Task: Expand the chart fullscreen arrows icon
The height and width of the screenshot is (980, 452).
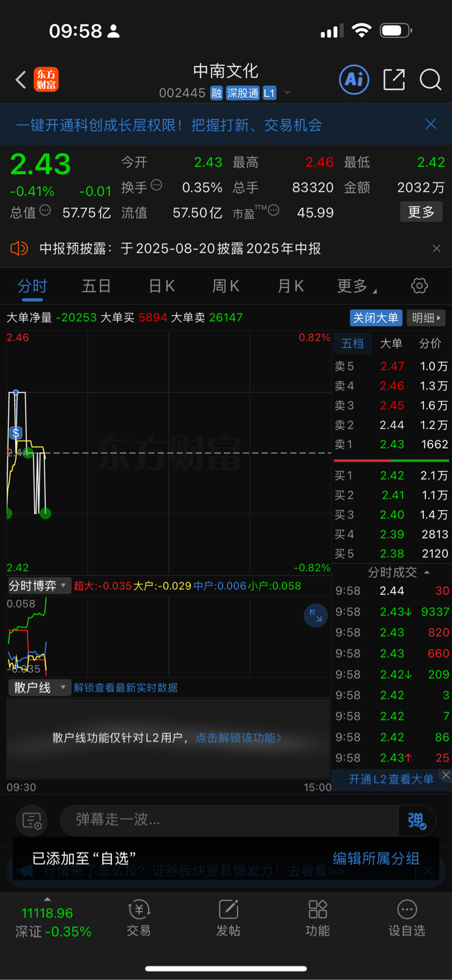Action: coord(315,616)
